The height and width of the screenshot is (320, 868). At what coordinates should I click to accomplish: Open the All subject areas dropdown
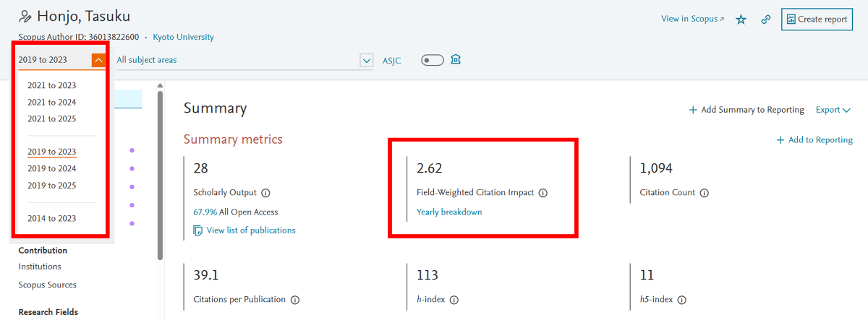(x=366, y=61)
